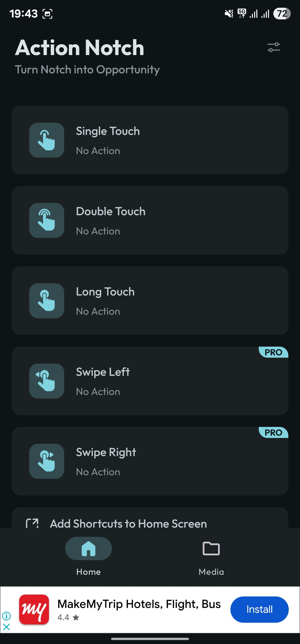
Task: Tap the Long Touch gesture icon
Action: coord(46,301)
